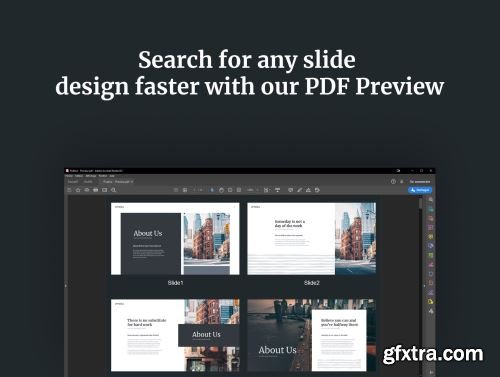Image resolution: width=500 pixels, height=377 pixels.
Task: Click the envelope email icon in toolbar
Action: (105, 190)
